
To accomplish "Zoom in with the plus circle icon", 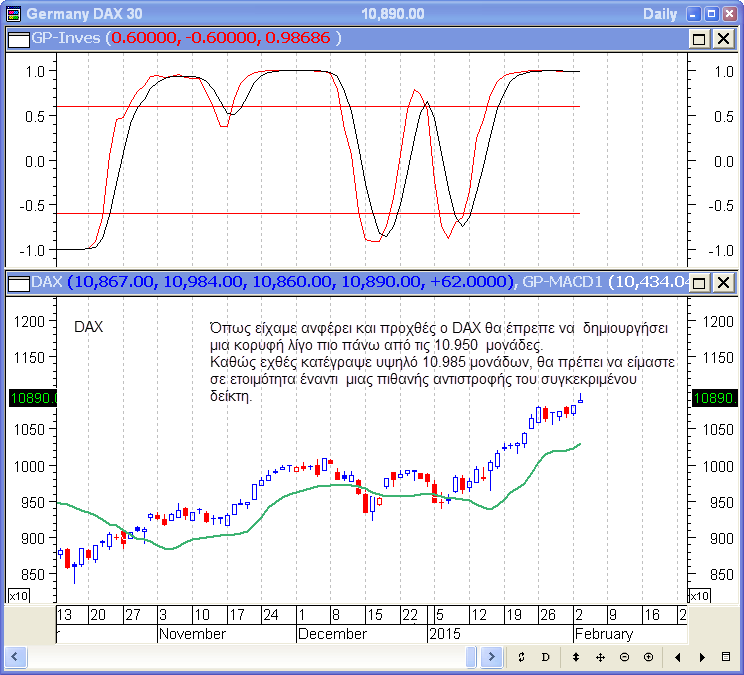I will (648, 657).
